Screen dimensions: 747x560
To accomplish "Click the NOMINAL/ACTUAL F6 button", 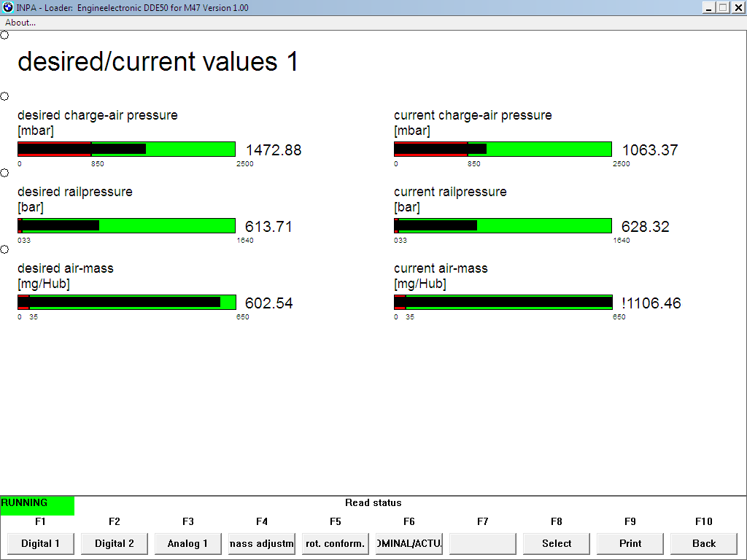I will pos(409,543).
